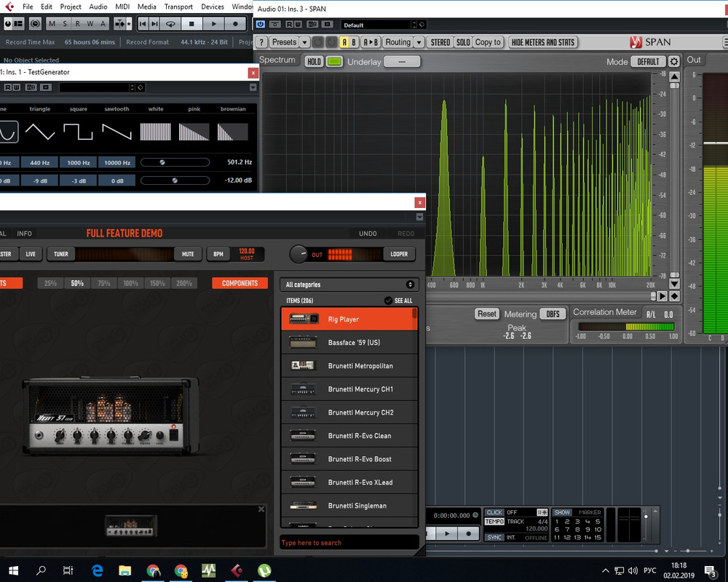Viewport: 728px width, 582px height.
Task: Toggle global Read automation (R)
Action: coord(78,23)
